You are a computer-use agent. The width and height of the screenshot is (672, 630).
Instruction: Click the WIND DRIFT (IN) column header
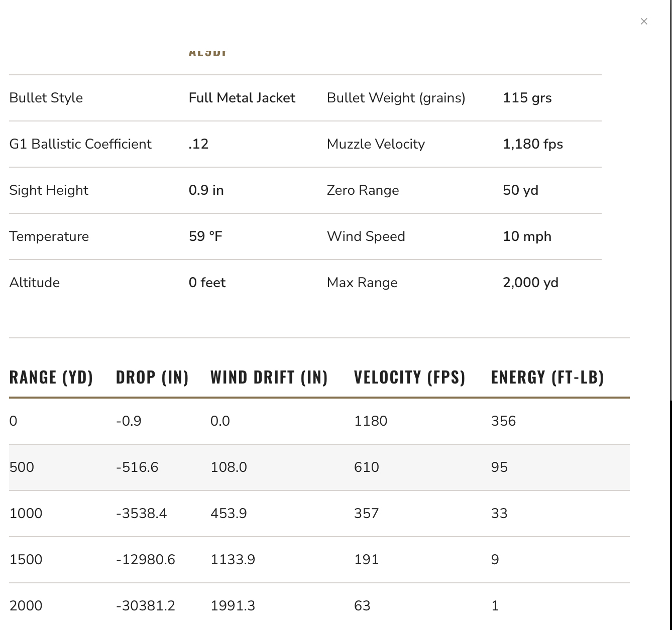pyautogui.click(x=269, y=377)
